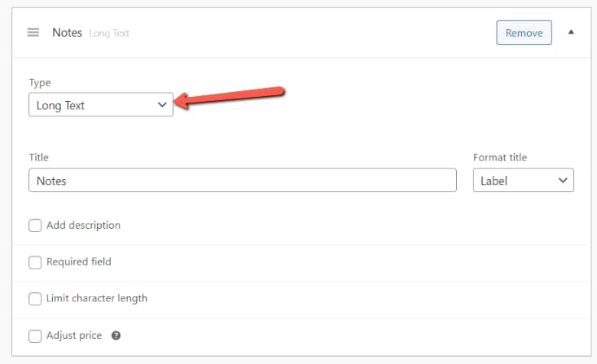The width and height of the screenshot is (597, 364).
Task: Enable the Add description checkbox
Action: tap(35, 226)
